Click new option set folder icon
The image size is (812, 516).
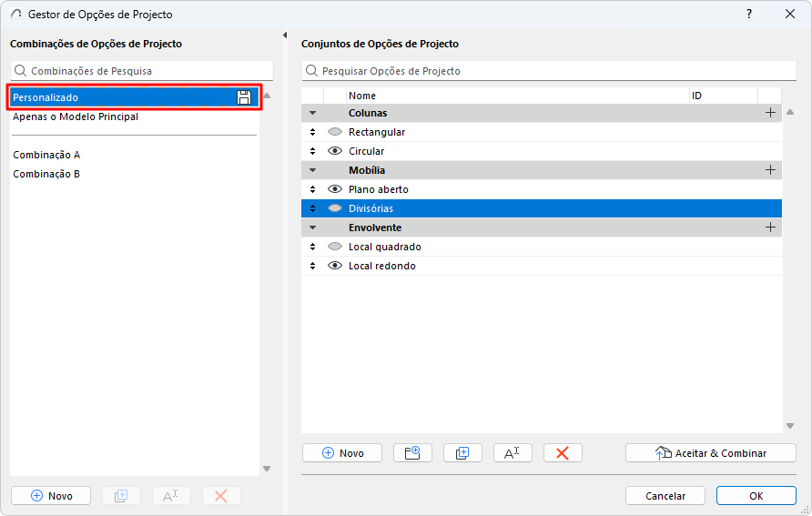pyautogui.click(x=412, y=453)
